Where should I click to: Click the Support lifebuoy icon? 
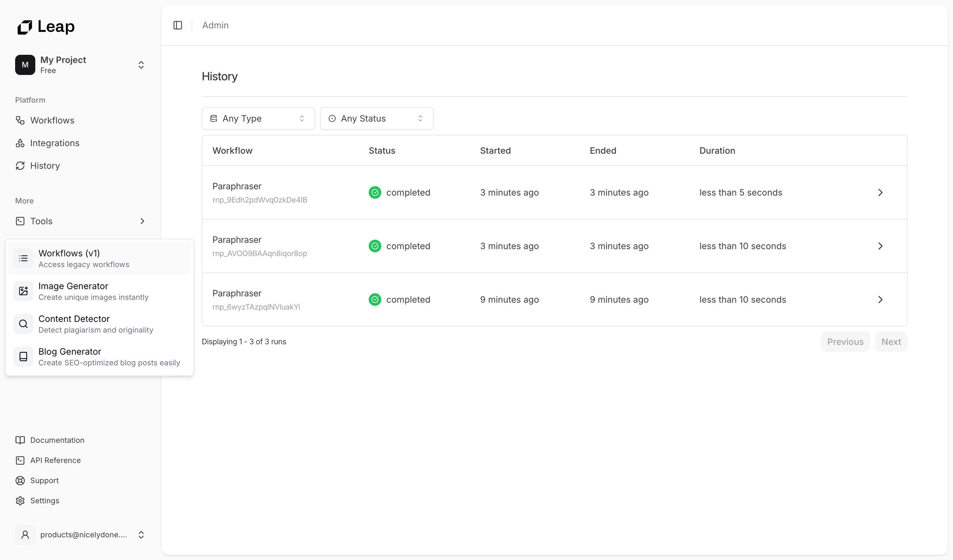[20, 481]
